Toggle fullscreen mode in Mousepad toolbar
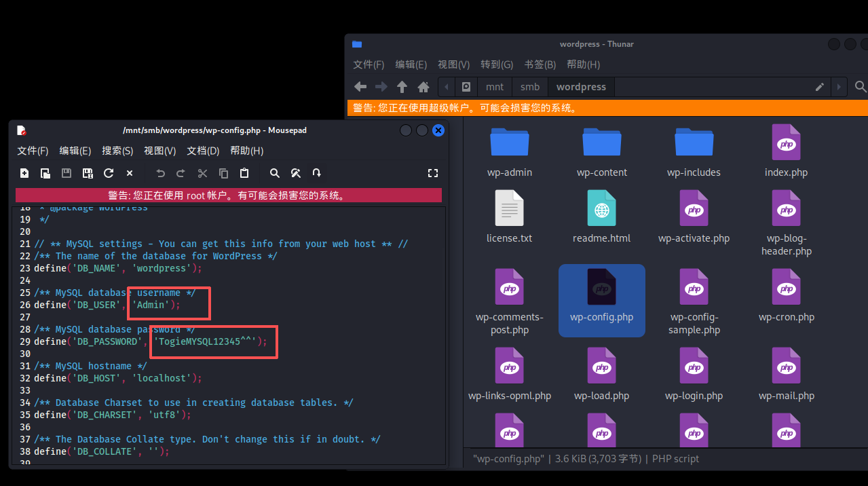The image size is (868, 486). [x=433, y=173]
